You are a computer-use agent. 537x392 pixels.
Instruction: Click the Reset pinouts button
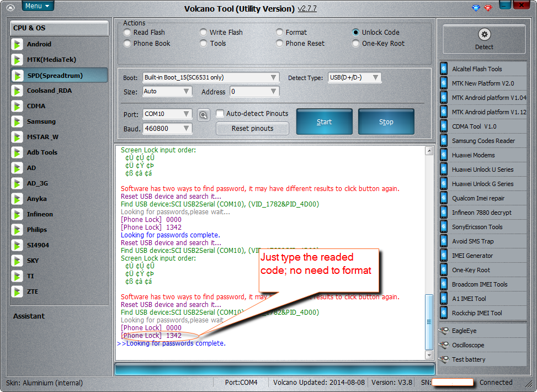pyautogui.click(x=252, y=129)
